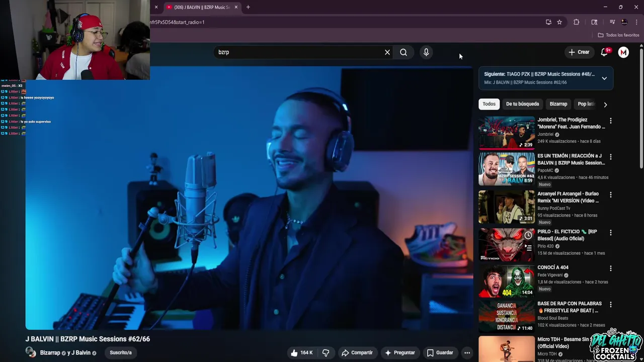Open Blood Soul Beats channel name text
Screen dimensions: 644x362
tap(552, 318)
